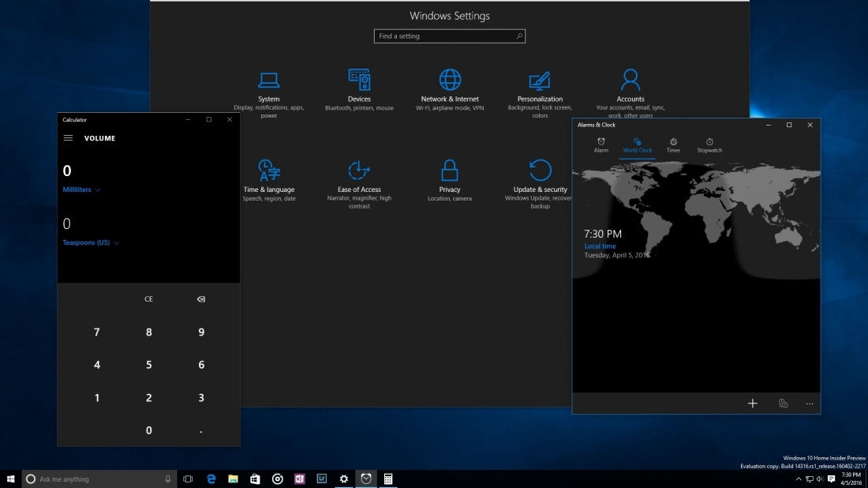Click the CE button in Calculator
Image resolution: width=868 pixels, height=488 pixels.
[148, 299]
